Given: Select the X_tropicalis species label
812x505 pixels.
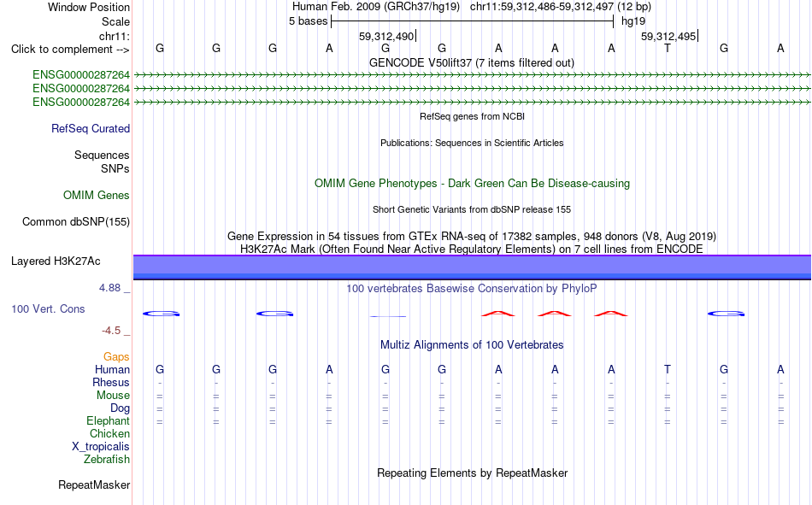Looking at the screenshot, I should pyautogui.click(x=101, y=447).
